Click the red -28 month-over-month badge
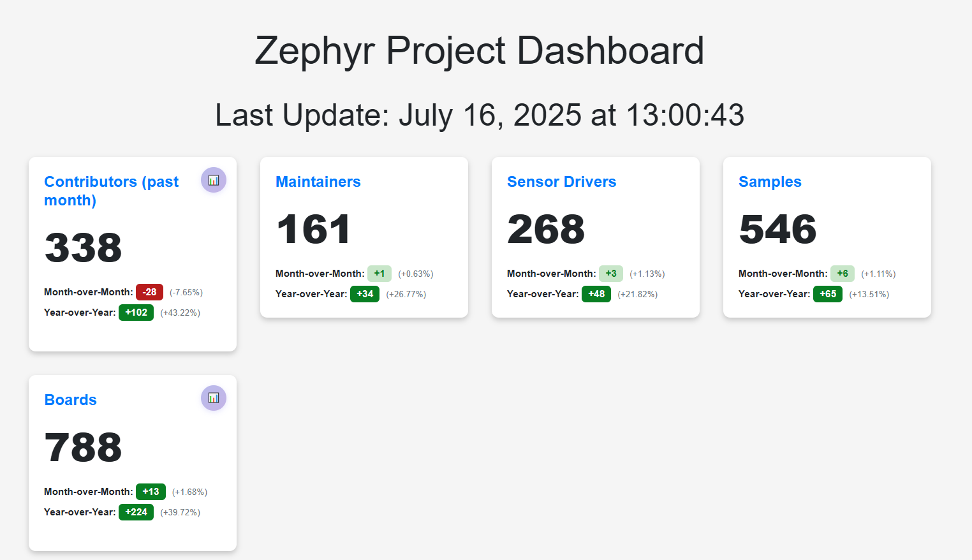 click(149, 292)
